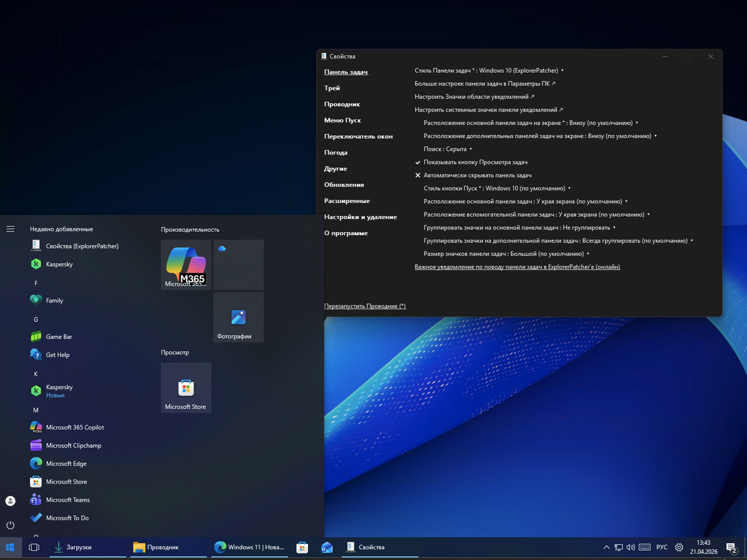Click the volume icon in system tray
747x560 pixels.
click(630, 547)
